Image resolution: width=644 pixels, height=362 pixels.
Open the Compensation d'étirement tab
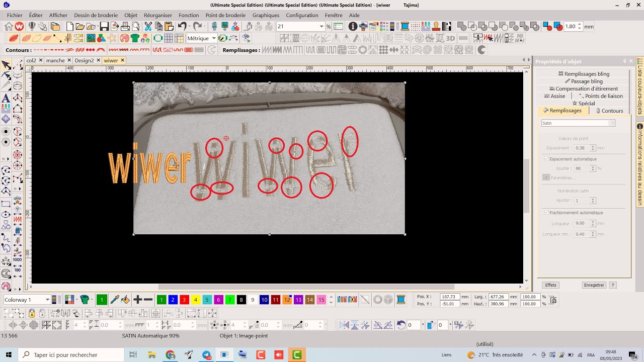(x=584, y=88)
